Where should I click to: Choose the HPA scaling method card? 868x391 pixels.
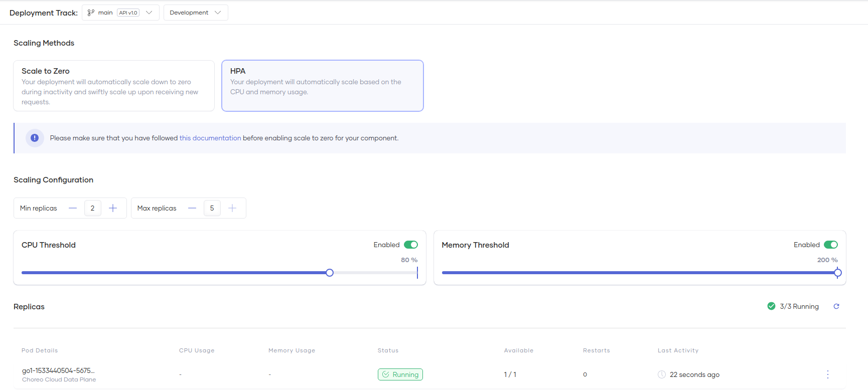coord(323,86)
